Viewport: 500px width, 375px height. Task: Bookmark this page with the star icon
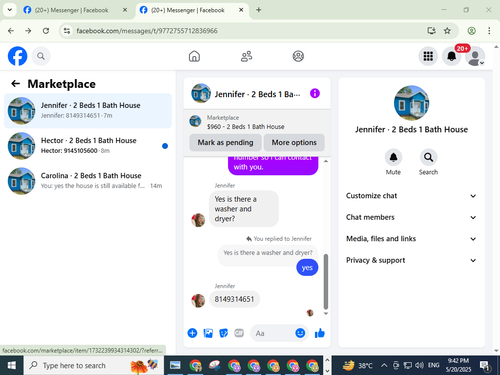447,31
